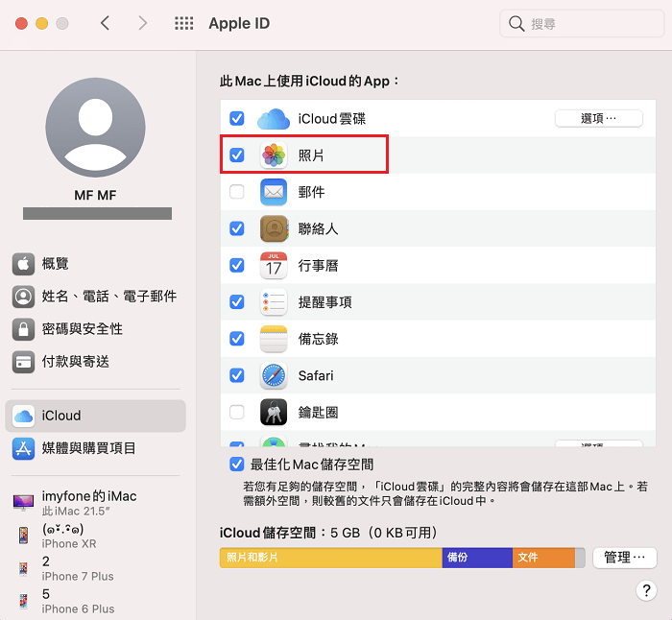The width and height of the screenshot is (672, 620).
Task: Click the 鑰匙圈 Keychain icon
Action: point(274,412)
